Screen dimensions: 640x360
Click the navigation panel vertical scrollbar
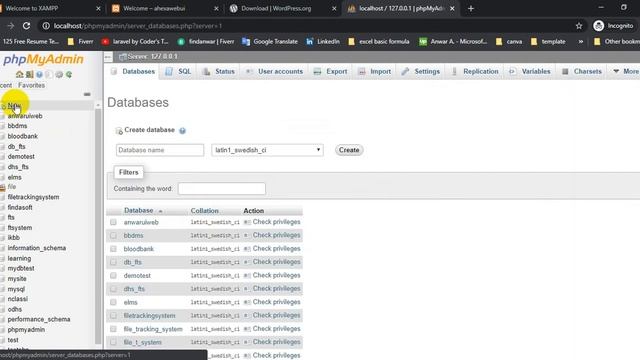click(x=98, y=227)
